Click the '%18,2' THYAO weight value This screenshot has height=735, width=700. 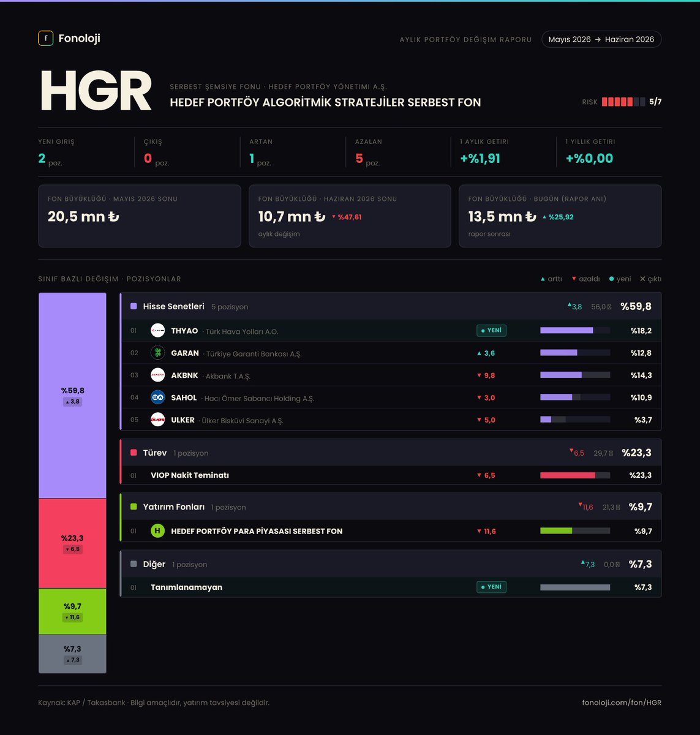[x=641, y=331]
